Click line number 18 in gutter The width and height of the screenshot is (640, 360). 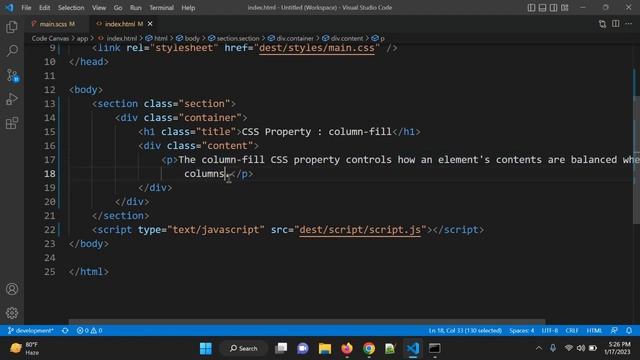tap(49, 174)
